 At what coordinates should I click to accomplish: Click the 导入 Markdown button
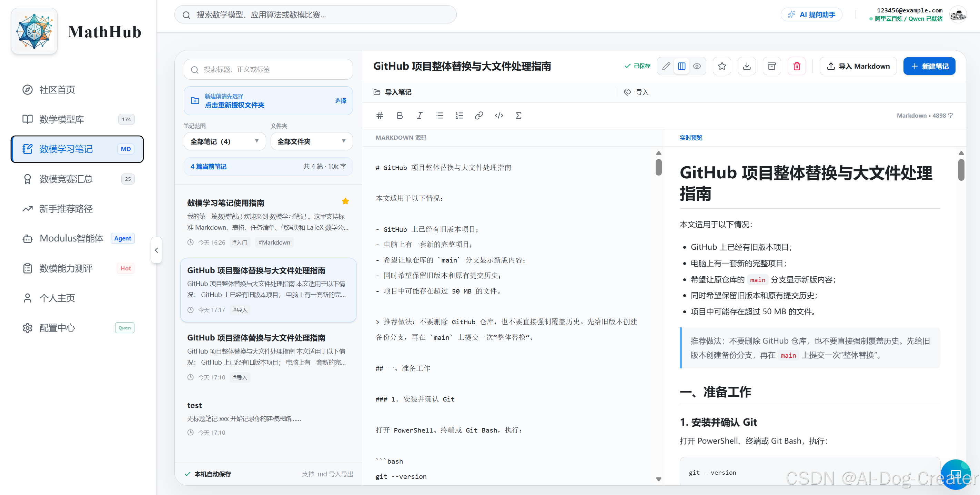[x=858, y=66]
